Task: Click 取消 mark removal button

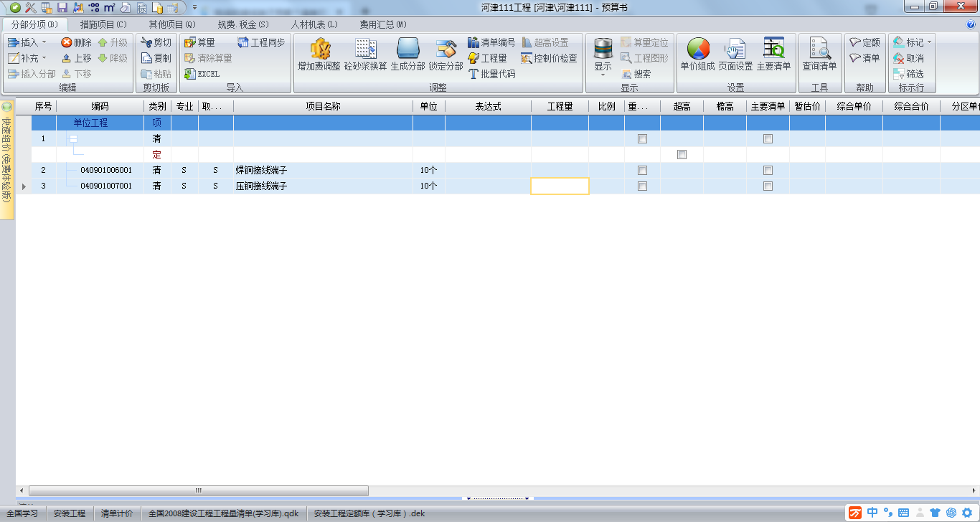Action: tap(908, 58)
